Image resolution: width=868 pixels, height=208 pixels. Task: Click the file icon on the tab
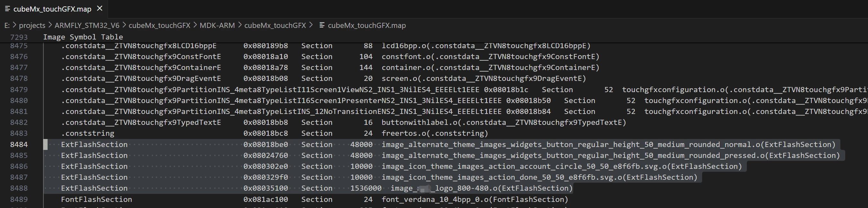coord(7,9)
